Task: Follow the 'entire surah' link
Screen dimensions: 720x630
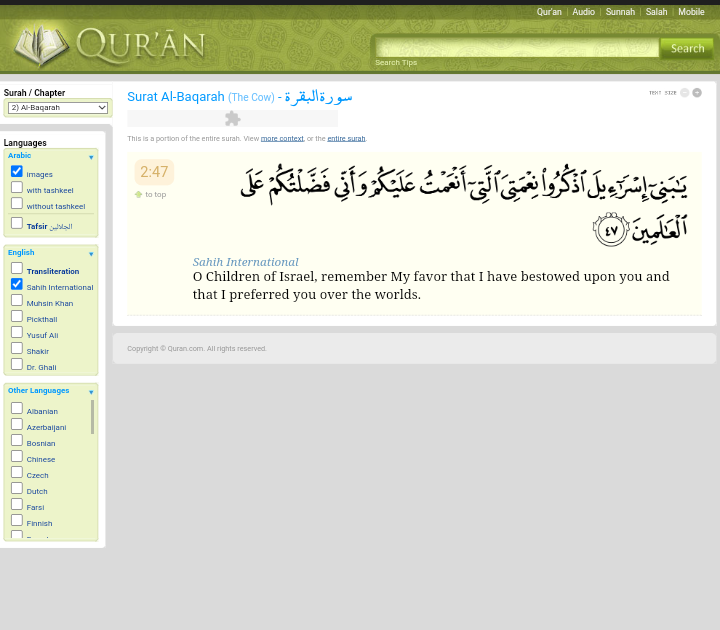Action: coord(346,139)
